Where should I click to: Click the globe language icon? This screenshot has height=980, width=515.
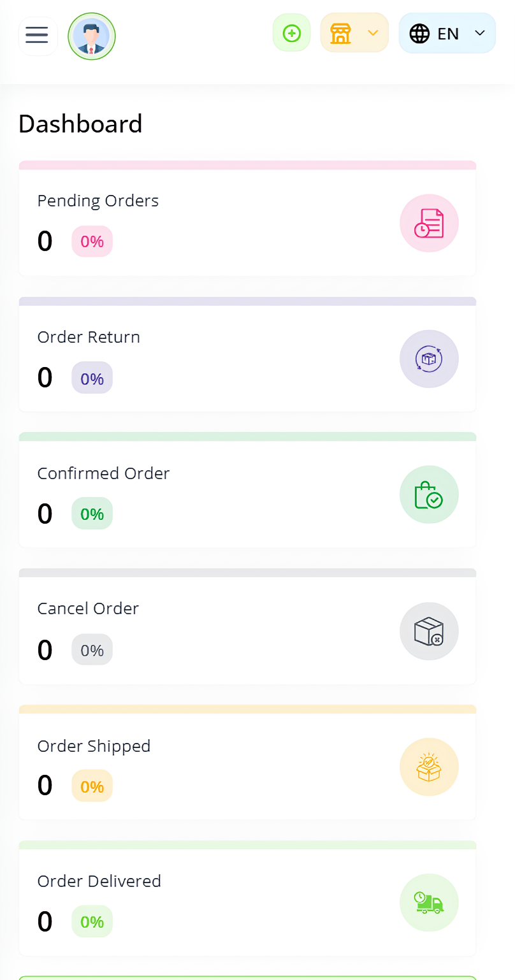419,33
